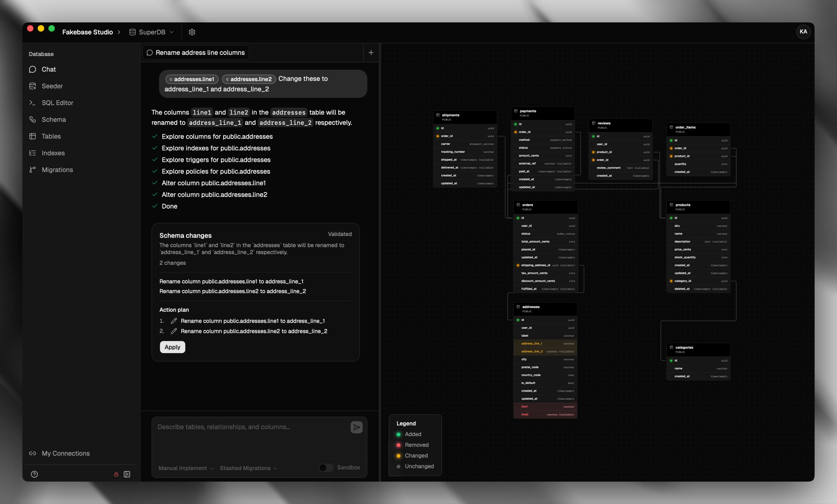Select the payments table card header
The width and height of the screenshot is (837, 504).
click(x=543, y=113)
